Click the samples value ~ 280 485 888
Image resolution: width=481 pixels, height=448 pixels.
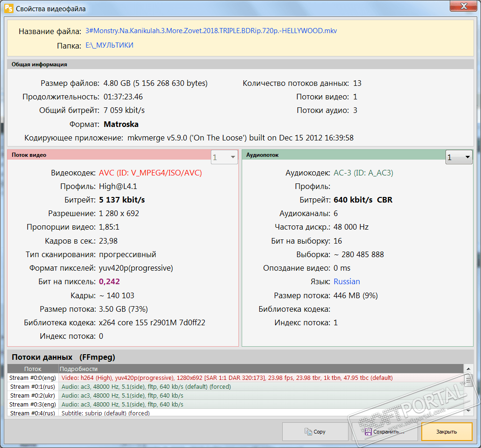tap(359, 254)
